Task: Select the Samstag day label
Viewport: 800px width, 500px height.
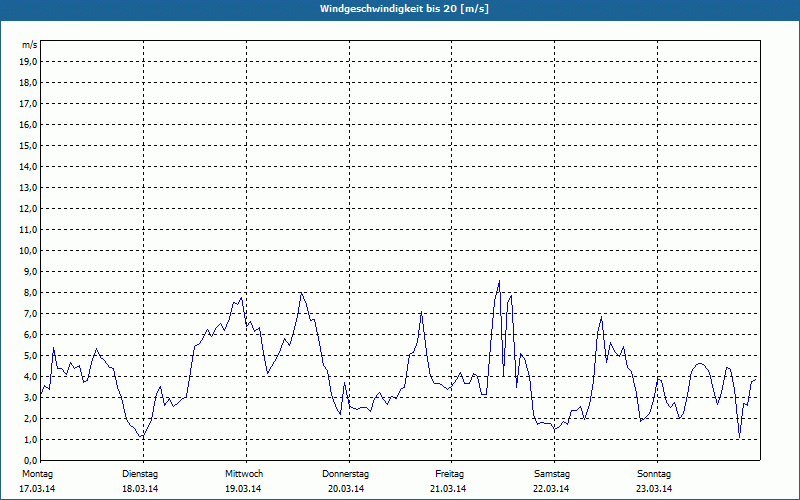Action: tap(552, 473)
